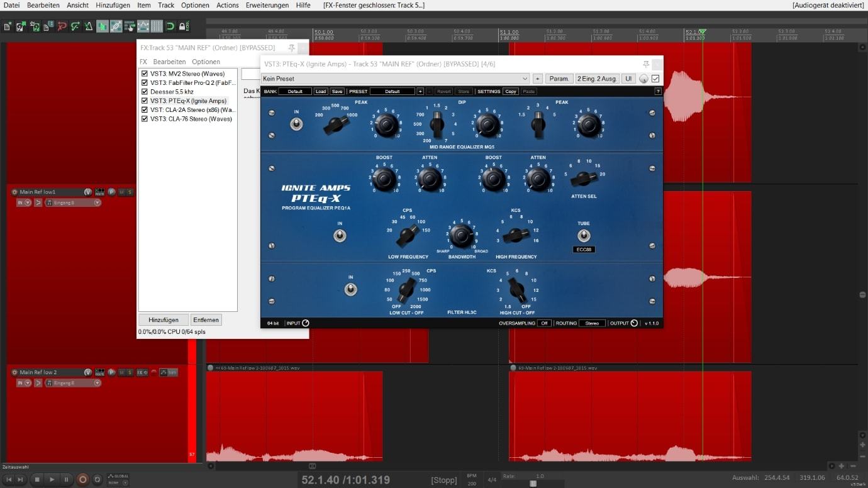Image resolution: width=868 pixels, height=488 pixels.
Task: Click the PTEq-X INPUT knob
Action: click(x=306, y=323)
